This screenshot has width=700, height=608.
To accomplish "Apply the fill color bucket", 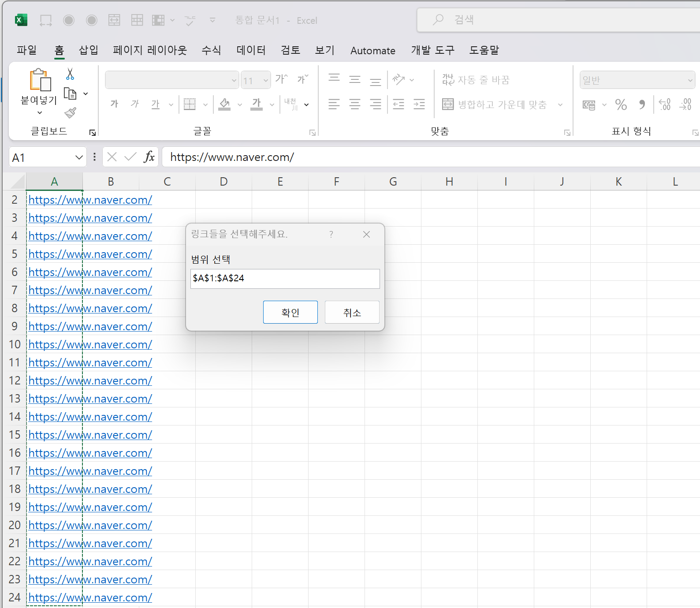I will point(224,104).
